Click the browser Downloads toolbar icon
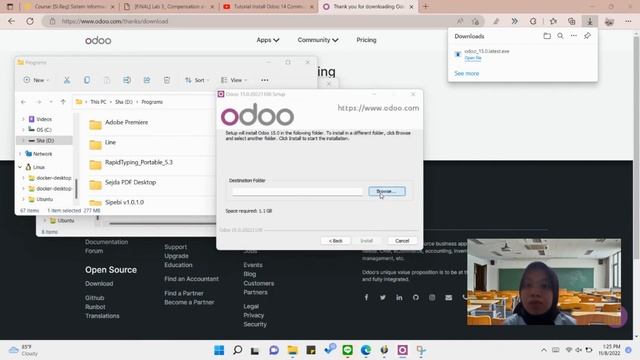 coord(589,21)
